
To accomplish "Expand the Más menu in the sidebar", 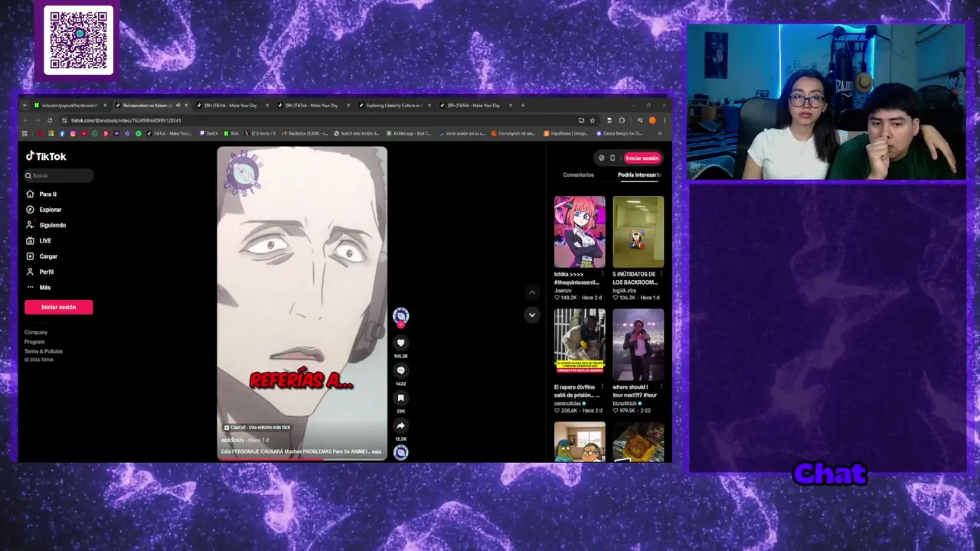I will click(38, 287).
